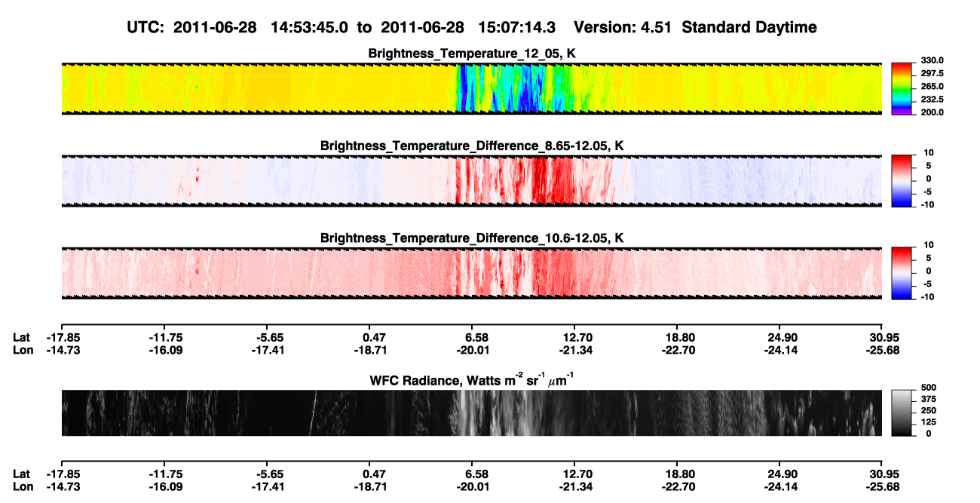
Task: Click latitude -11.75 under the WFC Radiance strip
Action: click(164, 474)
